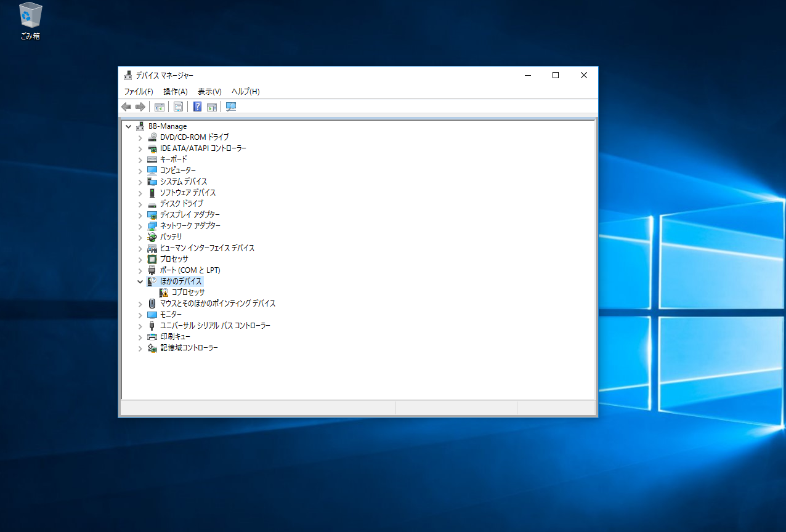The width and height of the screenshot is (786, 532).
Task: Select the IDE ATA/ATAPI コントローラー label
Action: (x=203, y=148)
